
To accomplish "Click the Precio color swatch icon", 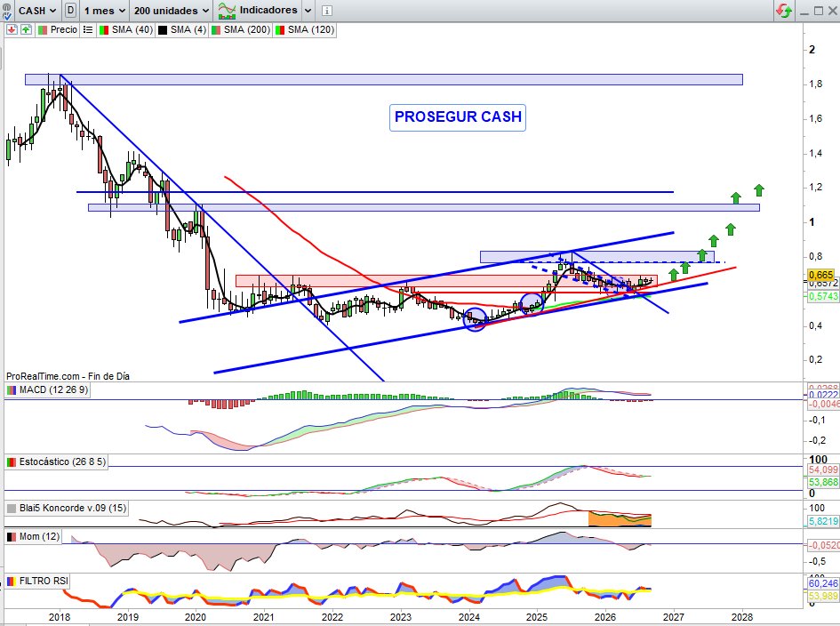I will tap(43, 29).
